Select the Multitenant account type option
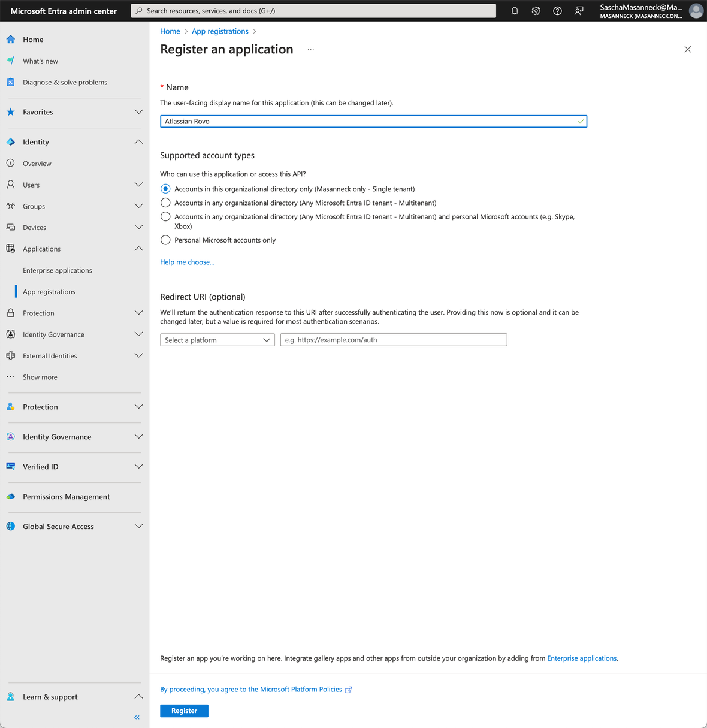The width and height of the screenshot is (707, 728). [165, 203]
